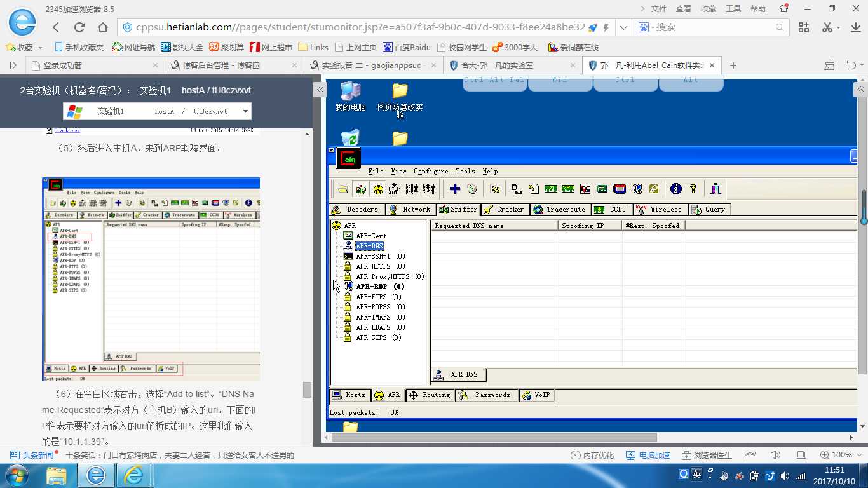Image resolution: width=868 pixels, height=488 pixels.
Task: Switch to the Passwords bottom tab
Action: 486,395
